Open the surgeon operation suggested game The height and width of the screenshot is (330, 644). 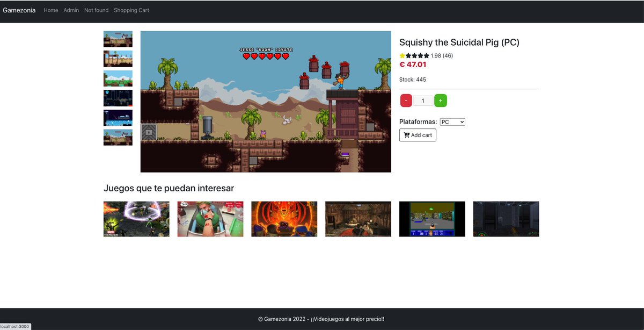(210, 219)
